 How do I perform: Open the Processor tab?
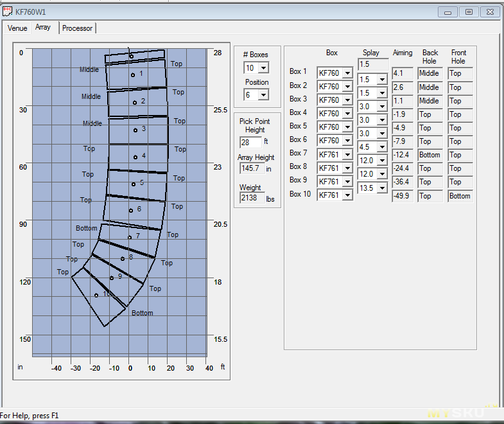click(77, 28)
